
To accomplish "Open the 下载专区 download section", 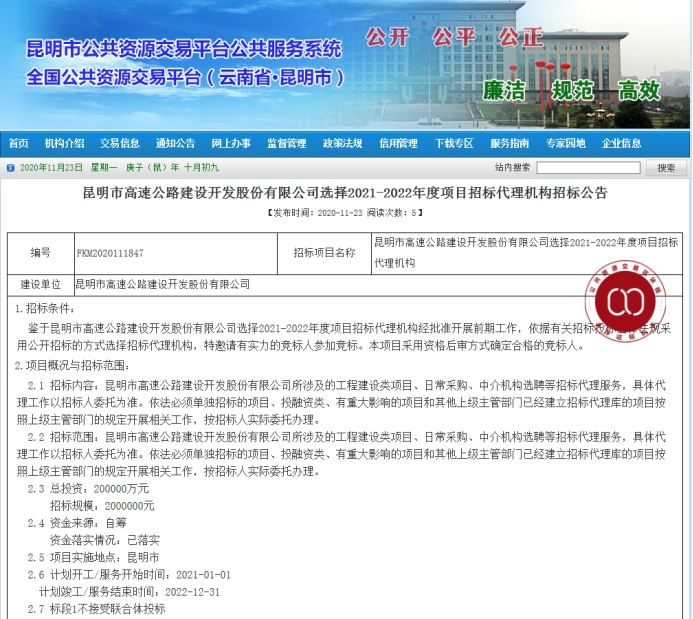I will 454,143.
